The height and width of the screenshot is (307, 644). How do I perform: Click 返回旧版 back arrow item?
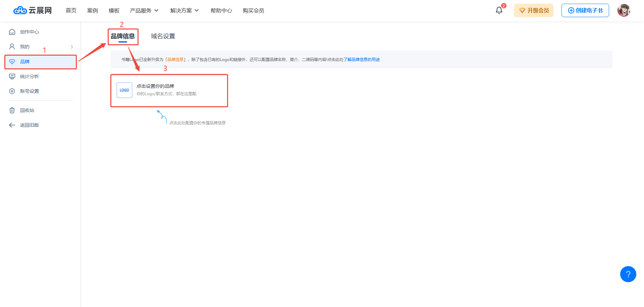[x=29, y=125]
